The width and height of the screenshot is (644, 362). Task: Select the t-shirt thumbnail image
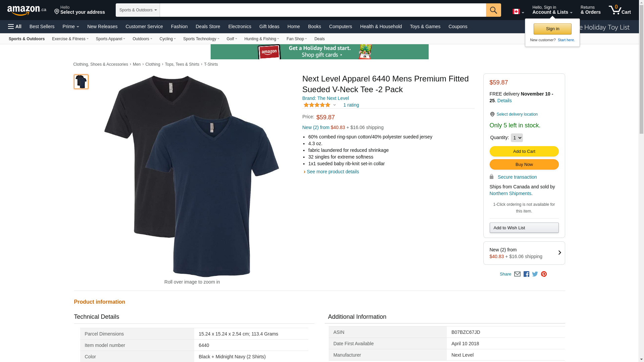pyautogui.click(x=81, y=82)
